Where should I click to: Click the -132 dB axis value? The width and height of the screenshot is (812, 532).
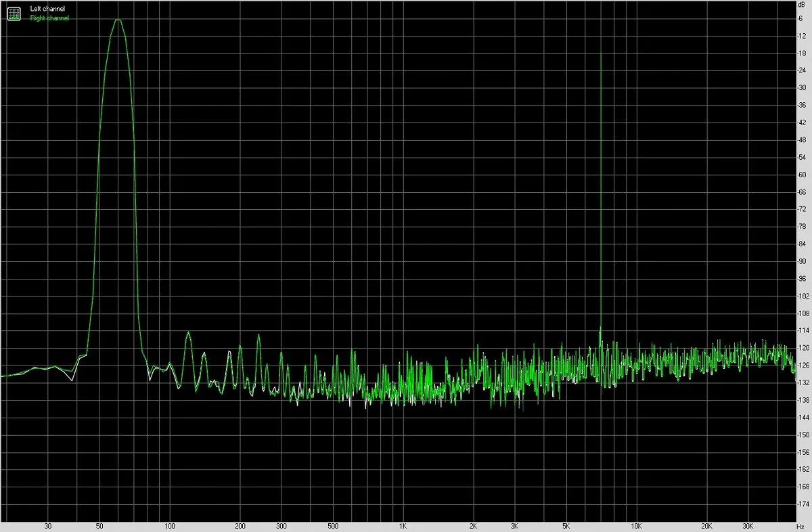804,383
